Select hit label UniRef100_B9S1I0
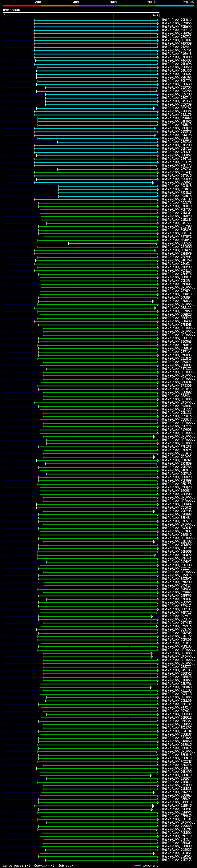197x868 pixels. click(x=176, y=30)
